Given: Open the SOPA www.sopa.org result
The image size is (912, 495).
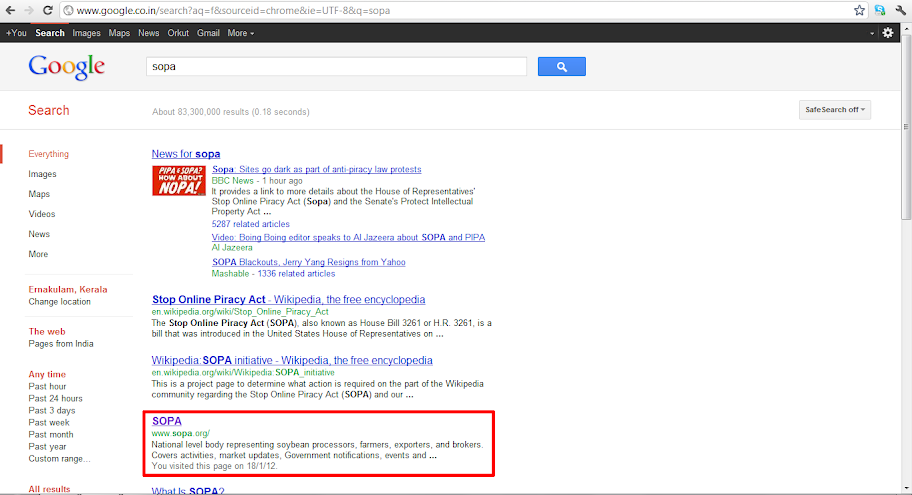Looking at the screenshot, I should [166, 421].
